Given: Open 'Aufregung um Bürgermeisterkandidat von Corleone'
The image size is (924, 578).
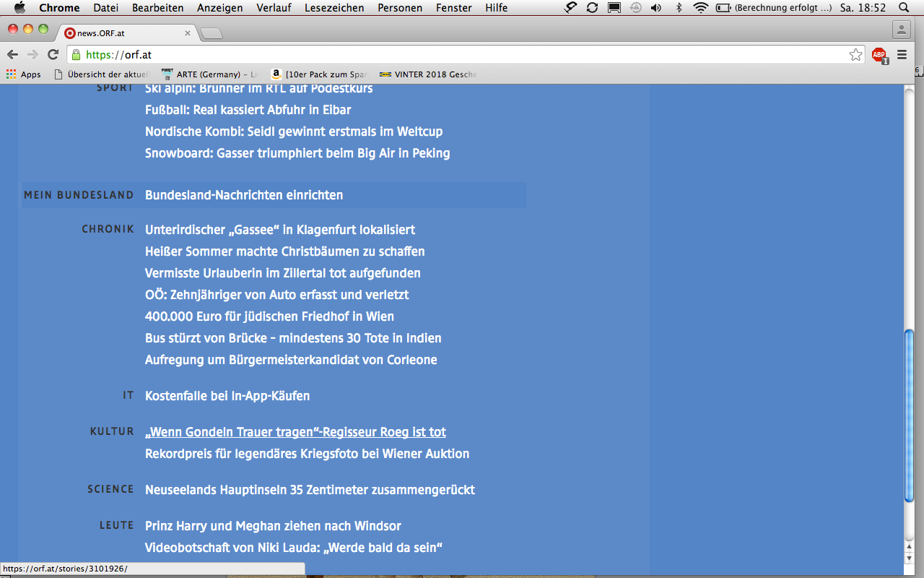Looking at the screenshot, I should pyautogui.click(x=291, y=360).
